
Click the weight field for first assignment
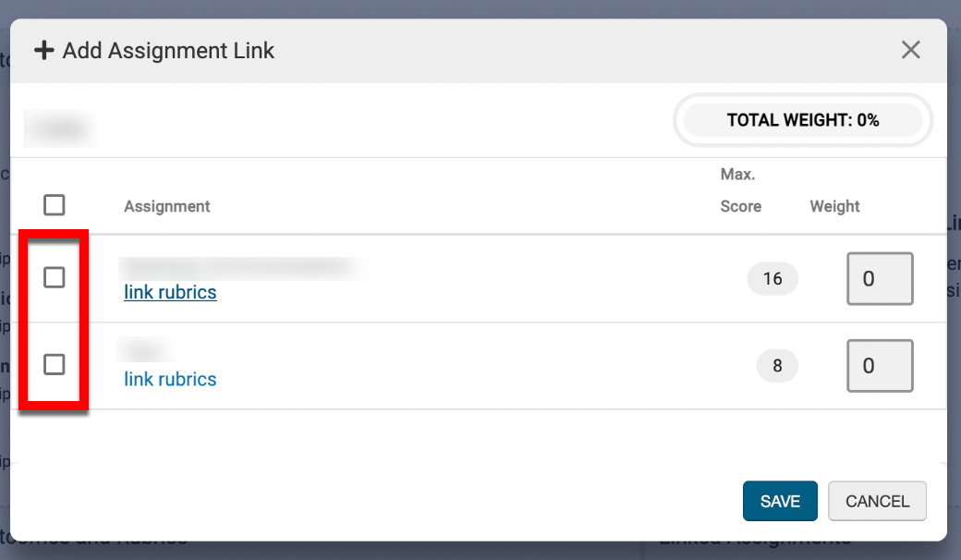pos(880,278)
